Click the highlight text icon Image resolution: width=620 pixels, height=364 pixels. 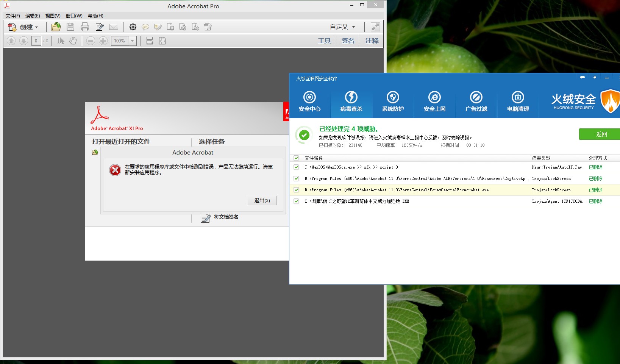(x=158, y=27)
